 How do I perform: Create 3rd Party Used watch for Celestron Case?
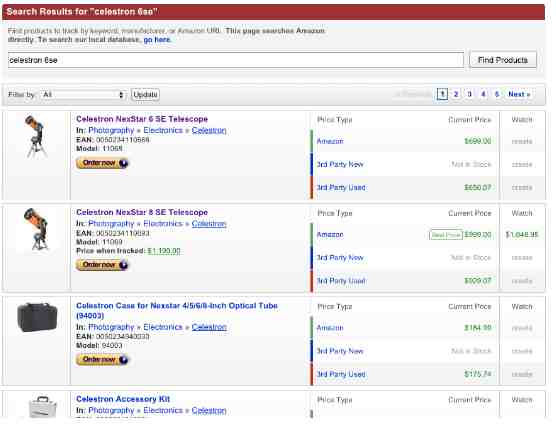point(522,374)
